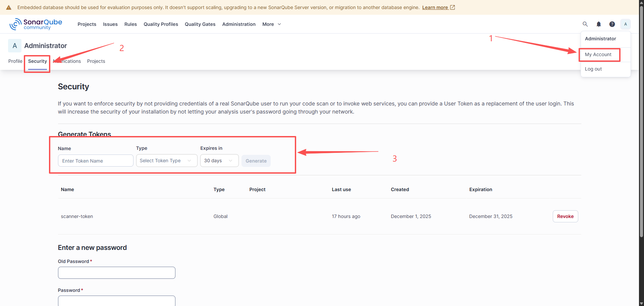Open the Administration menu
Image resolution: width=644 pixels, height=306 pixels.
[238, 24]
